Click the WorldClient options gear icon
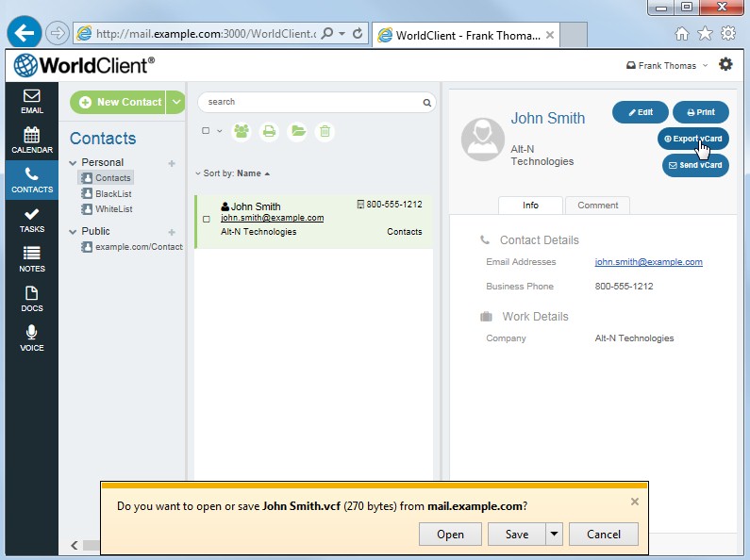 coord(725,64)
